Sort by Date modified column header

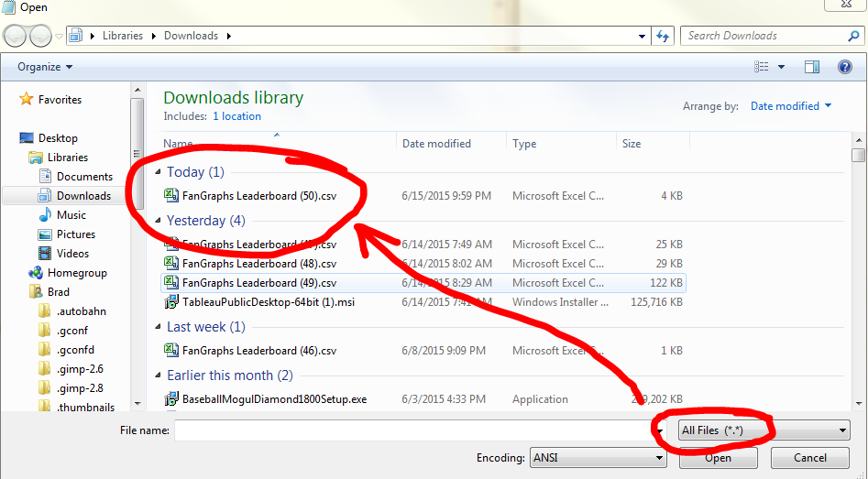tap(436, 144)
